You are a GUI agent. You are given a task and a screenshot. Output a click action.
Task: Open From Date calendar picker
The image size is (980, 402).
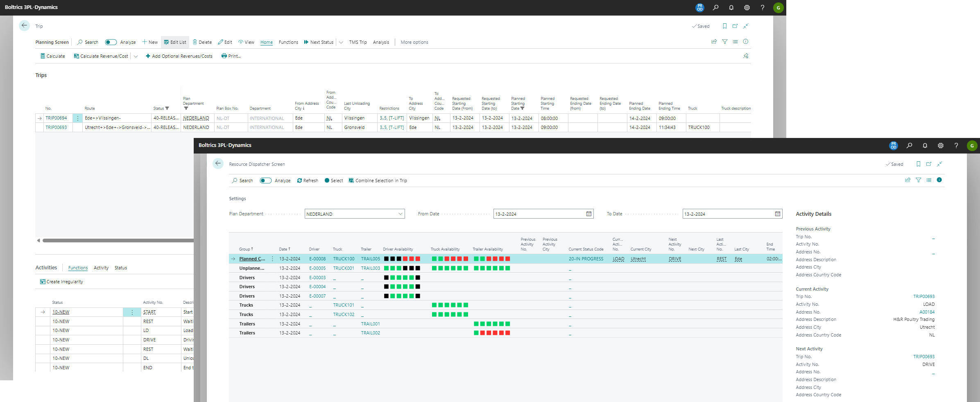pos(589,214)
